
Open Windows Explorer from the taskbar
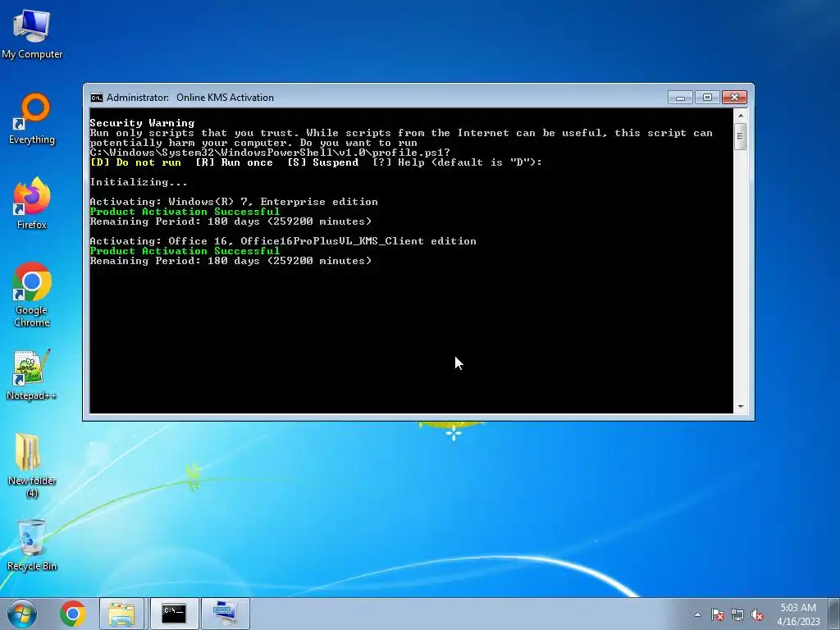[121, 614]
